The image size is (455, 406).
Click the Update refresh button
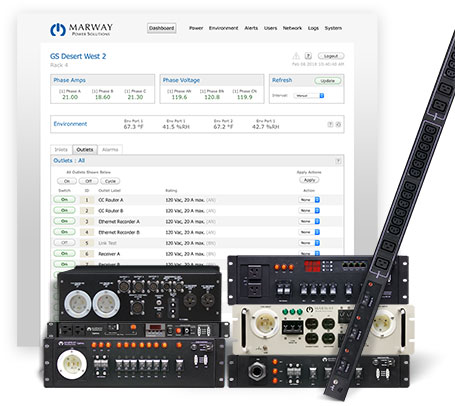click(328, 81)
